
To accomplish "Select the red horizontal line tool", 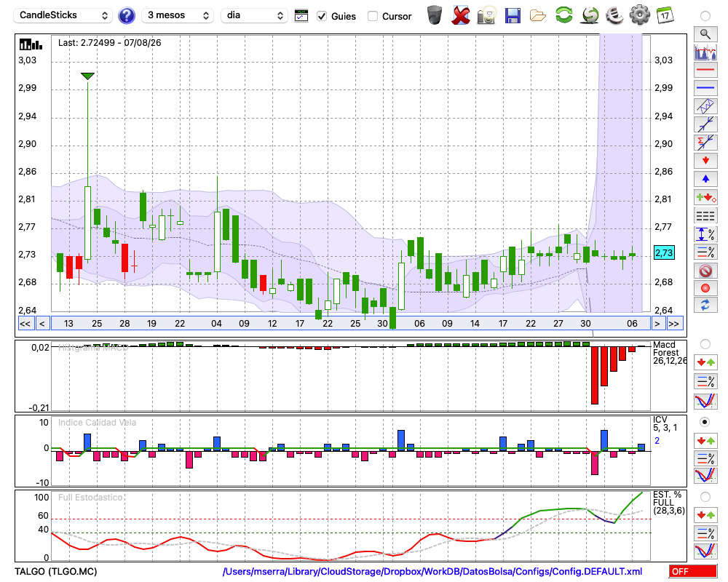I will (x=705, y=70).
